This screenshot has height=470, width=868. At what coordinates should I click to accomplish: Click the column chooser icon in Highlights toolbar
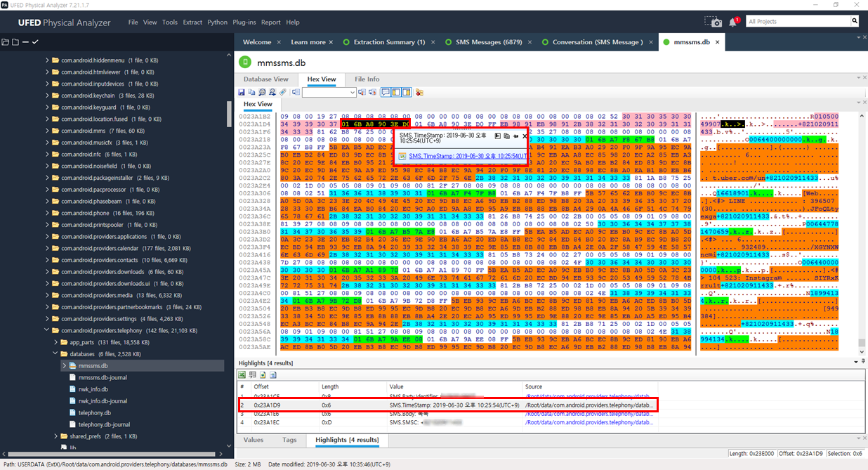[253, 374]
